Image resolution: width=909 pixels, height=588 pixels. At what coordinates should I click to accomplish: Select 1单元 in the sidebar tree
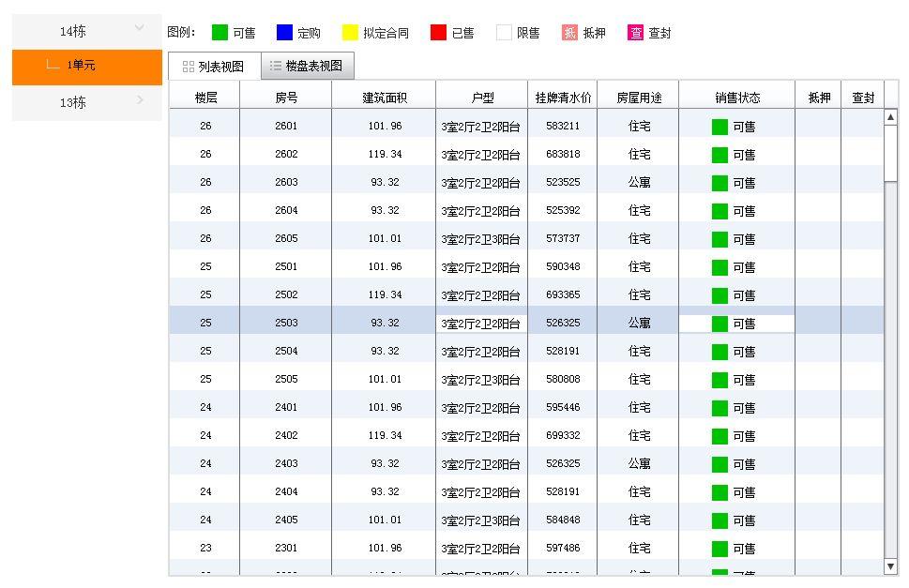click(81, 66)
